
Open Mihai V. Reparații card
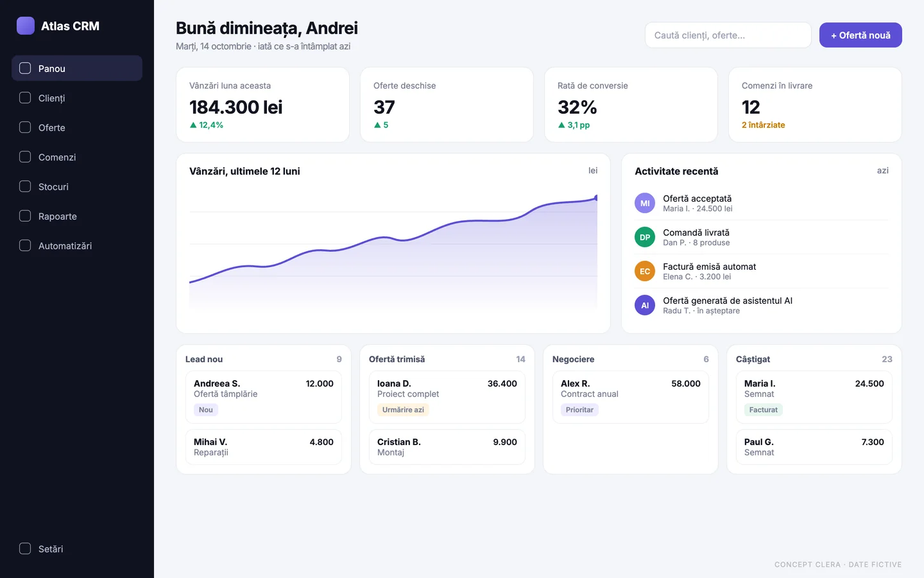264,447
